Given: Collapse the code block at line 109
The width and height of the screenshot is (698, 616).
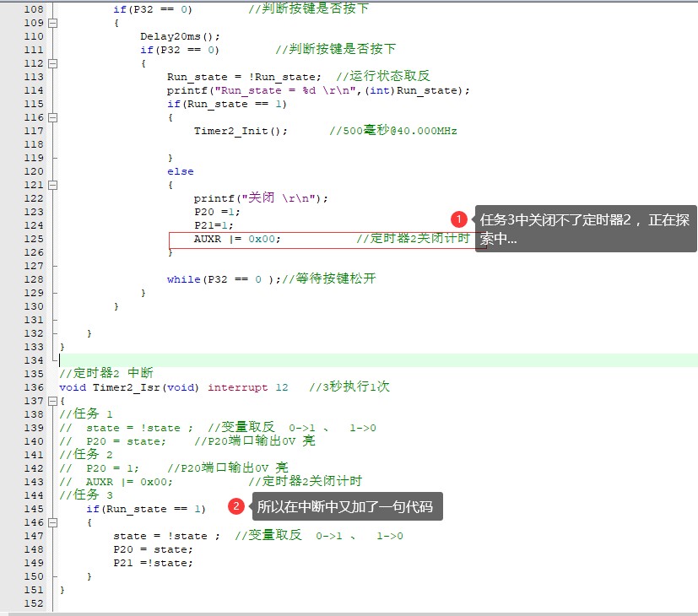Looking at the screenshot, I should point(52,23).
